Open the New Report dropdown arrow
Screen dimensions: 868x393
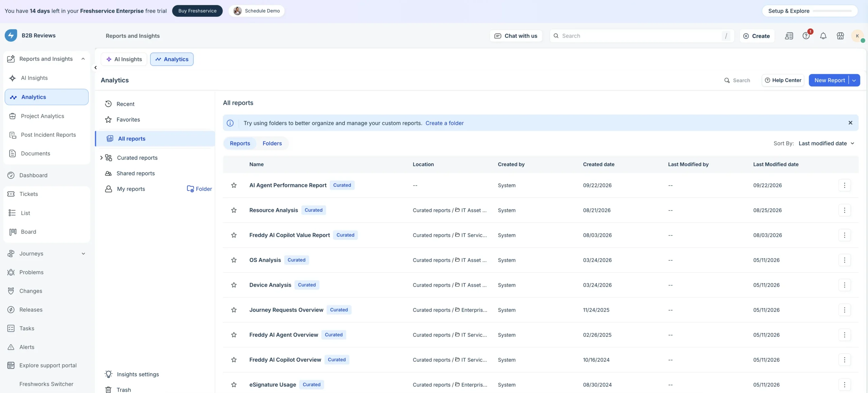(x=854, y=80)
